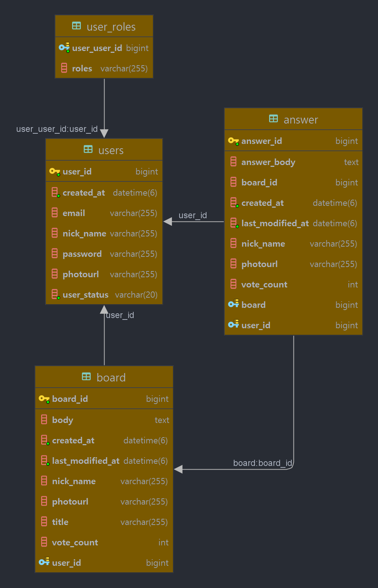Click the board:board_id relationship label

[x=263, y=463]
